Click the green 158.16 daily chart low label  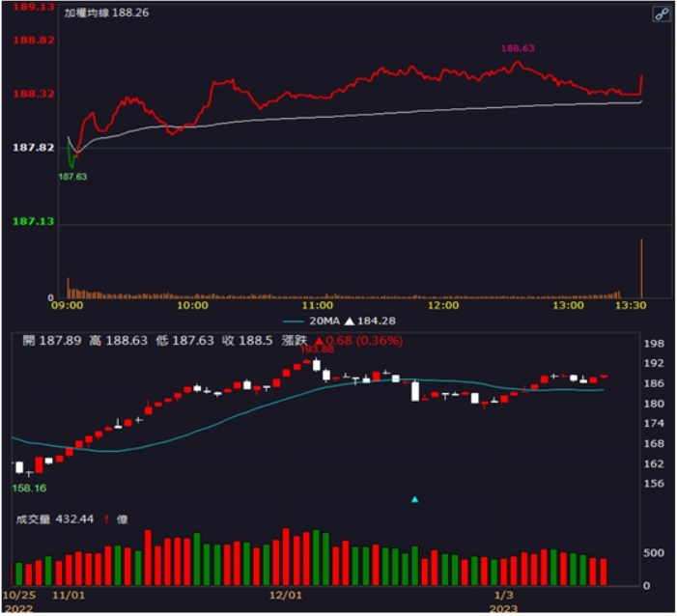[x=29, y=489]
